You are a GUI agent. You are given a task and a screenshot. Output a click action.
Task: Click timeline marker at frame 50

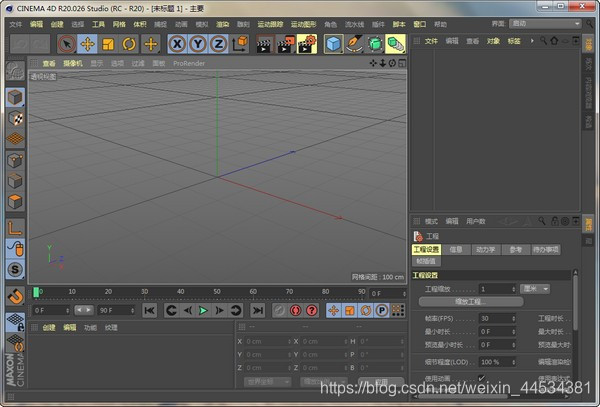pyautogui.click(x=217, y=291)
